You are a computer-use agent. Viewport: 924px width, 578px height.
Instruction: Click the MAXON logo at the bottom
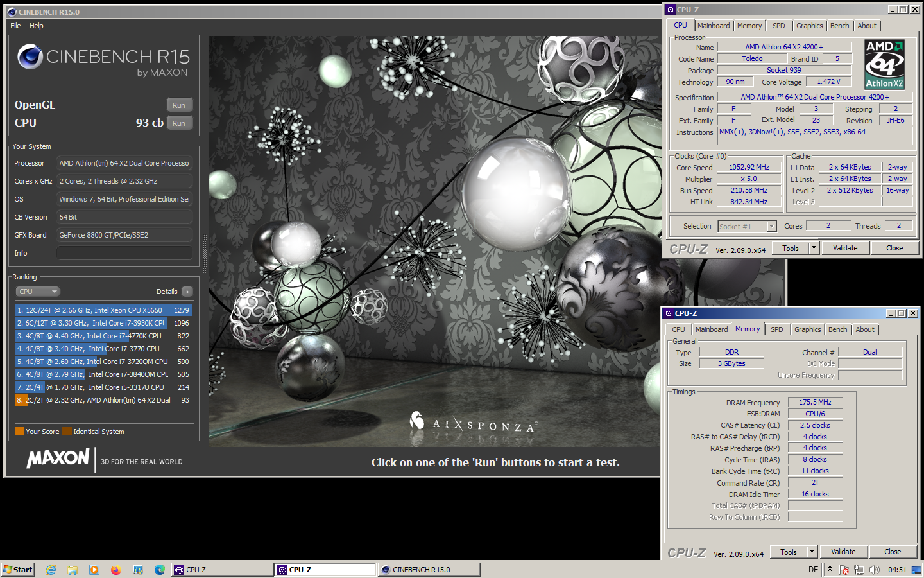coord(58,459)
